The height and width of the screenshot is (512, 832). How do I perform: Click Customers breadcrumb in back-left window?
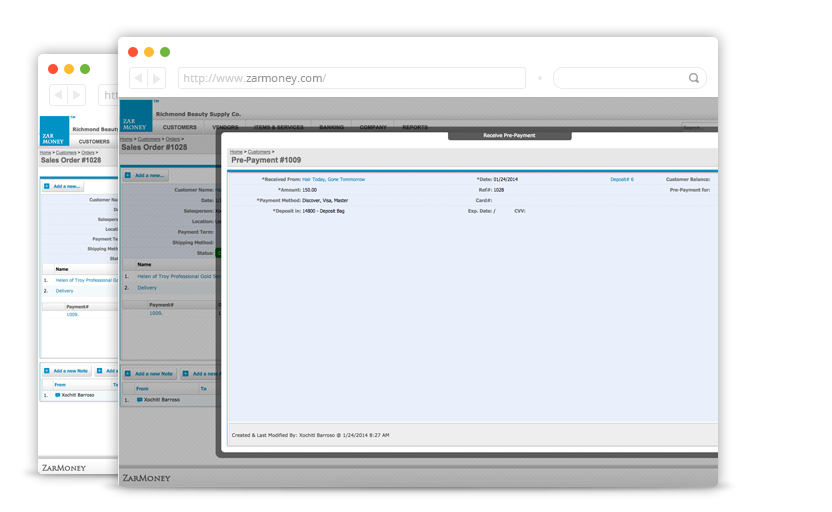66,153
